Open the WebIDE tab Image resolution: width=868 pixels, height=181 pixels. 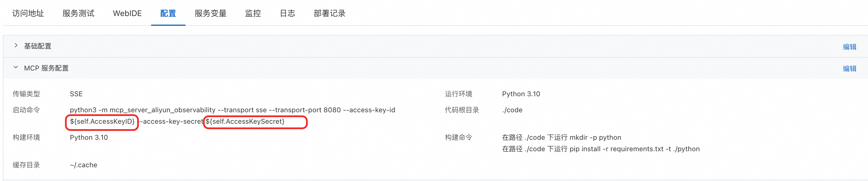click(127, 13)
